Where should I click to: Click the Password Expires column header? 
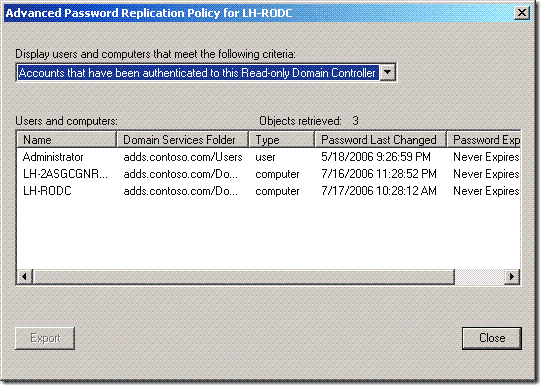484,140
